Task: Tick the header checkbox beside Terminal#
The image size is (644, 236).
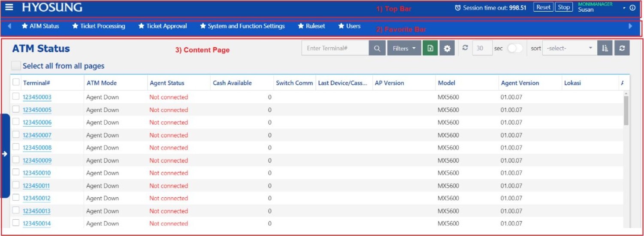Action: tap(16, 83)
